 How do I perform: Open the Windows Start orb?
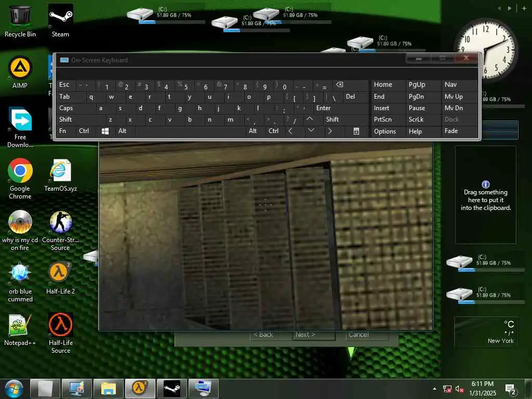14,389
